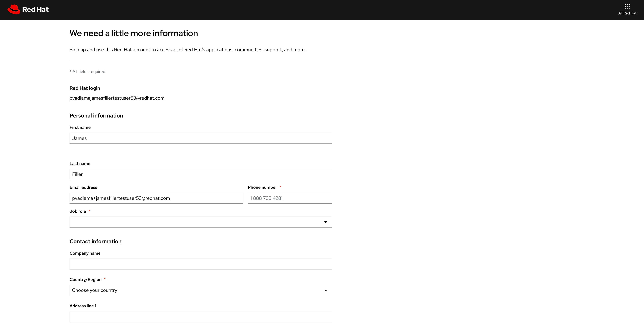Image resolution: width=644 pixels, height=326 pixels.
Task: Focus the Last name input containing Filler
Action: pyautogui.click(x=200, y=174)
